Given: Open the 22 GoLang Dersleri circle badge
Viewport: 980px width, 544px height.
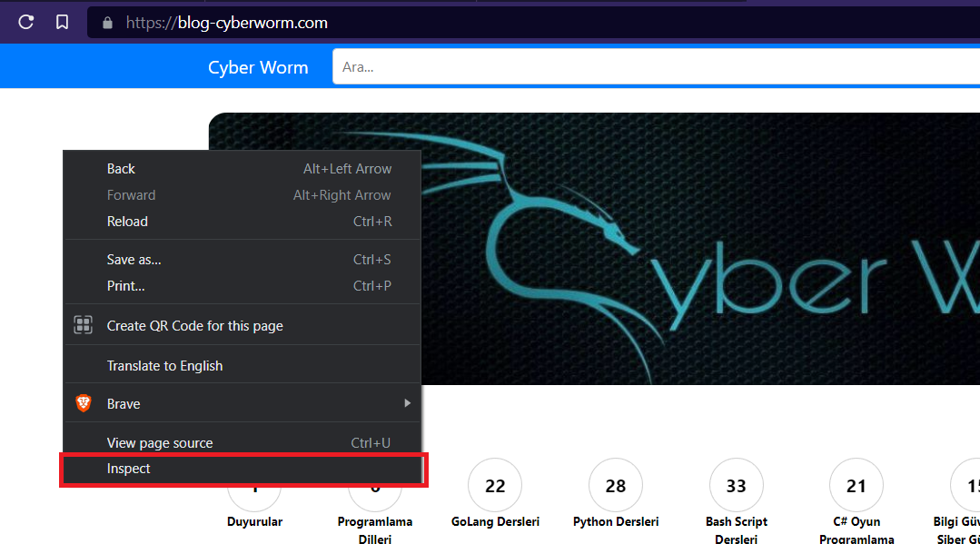Looking at the screenshot, I should pyautogui.click(x=495, y=486).
